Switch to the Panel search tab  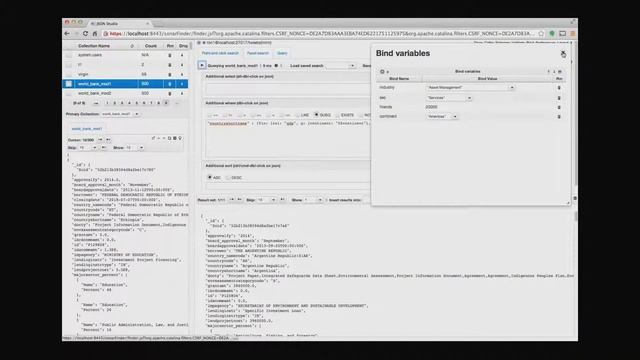258,53
